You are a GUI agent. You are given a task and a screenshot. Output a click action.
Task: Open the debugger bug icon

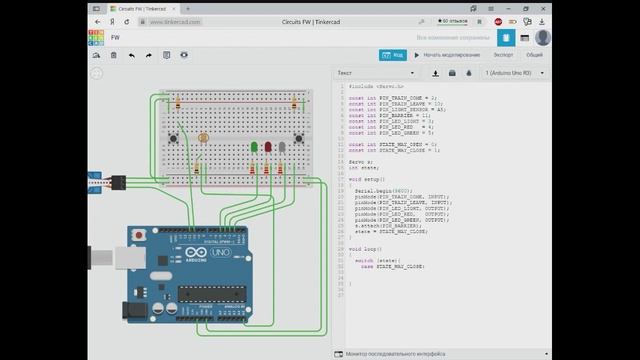pyautogui.click(x=469, y=73)
